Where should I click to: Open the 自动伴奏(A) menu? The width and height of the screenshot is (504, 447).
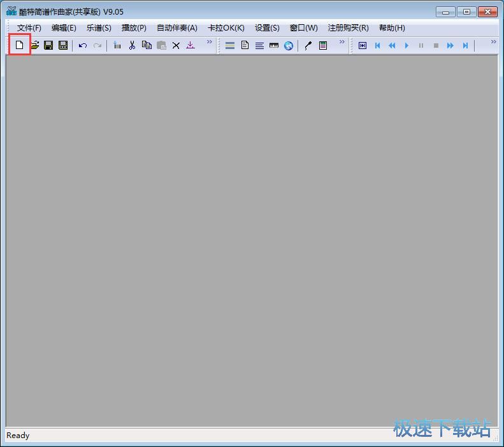coord(177,28)
